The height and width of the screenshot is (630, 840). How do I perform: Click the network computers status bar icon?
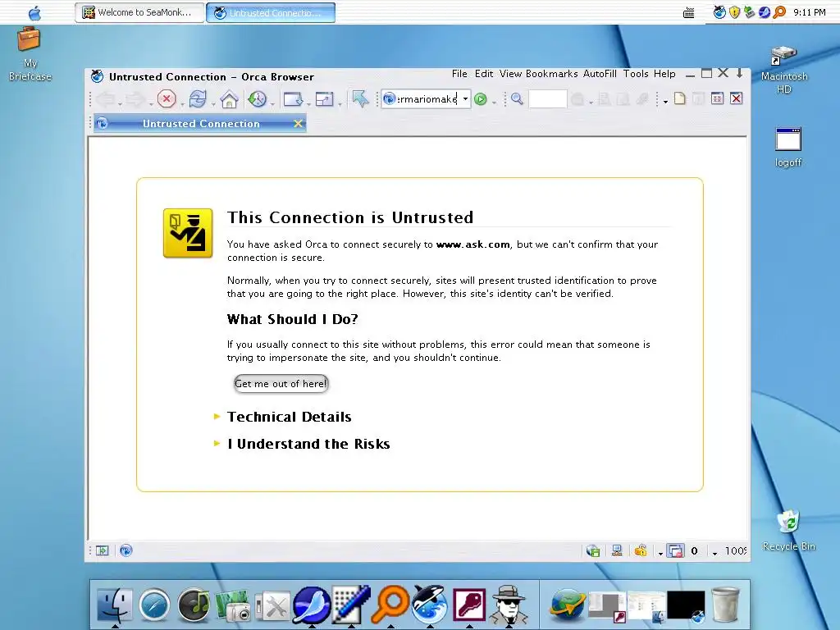617,550
